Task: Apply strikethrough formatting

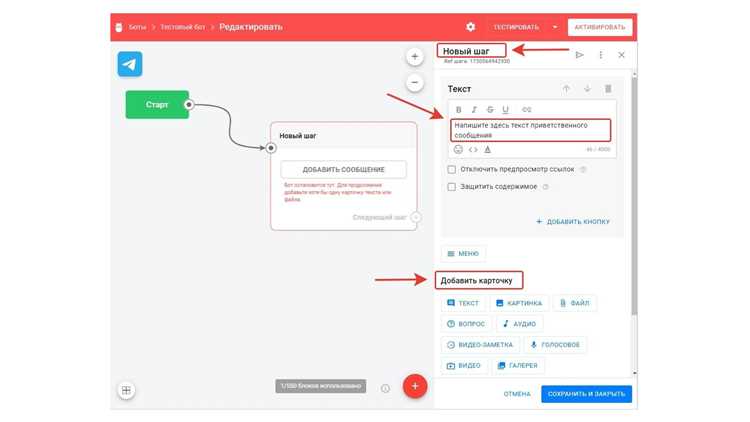Action: click(490, 110)
